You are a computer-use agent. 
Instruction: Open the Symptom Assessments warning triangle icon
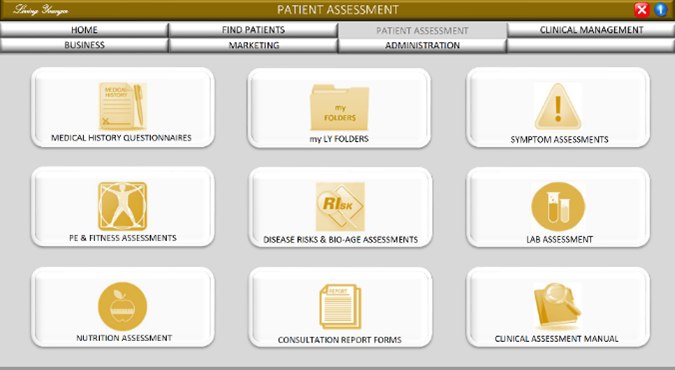[x=558, y=106]
